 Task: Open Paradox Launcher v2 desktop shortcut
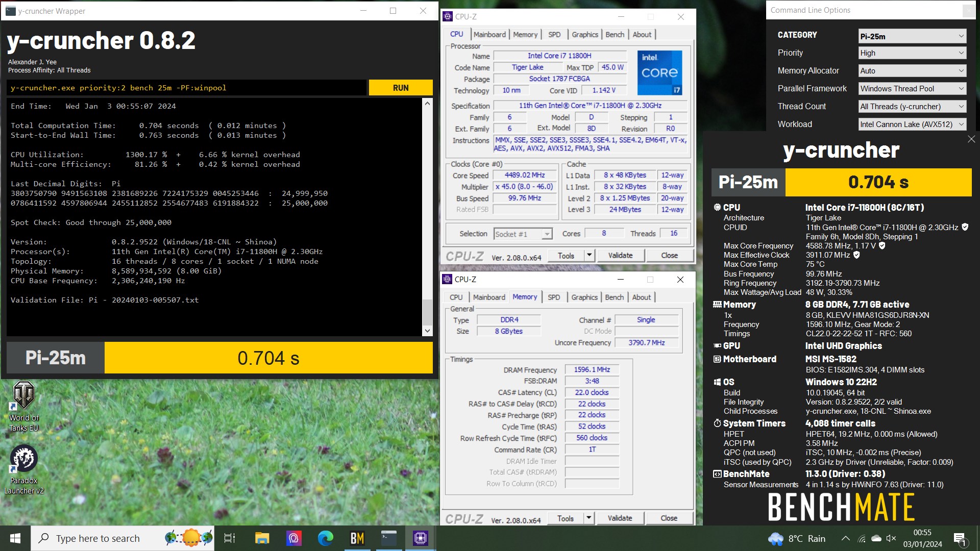[23, 469]
